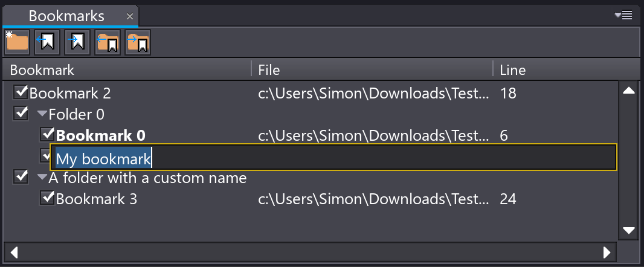The width and height of the screenshot is (644, 267).
Task: Click the file path of Bookmark 2
Action: (374, 93)
